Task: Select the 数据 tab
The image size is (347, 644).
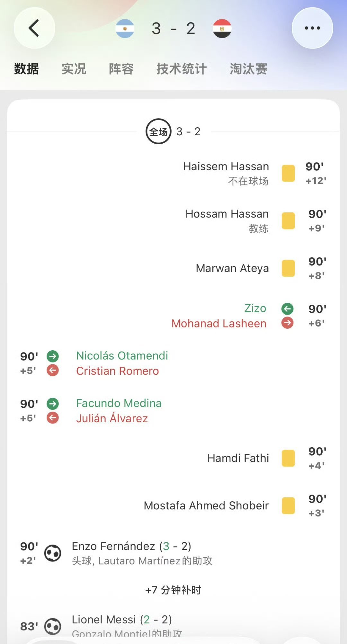Action: 26,69
